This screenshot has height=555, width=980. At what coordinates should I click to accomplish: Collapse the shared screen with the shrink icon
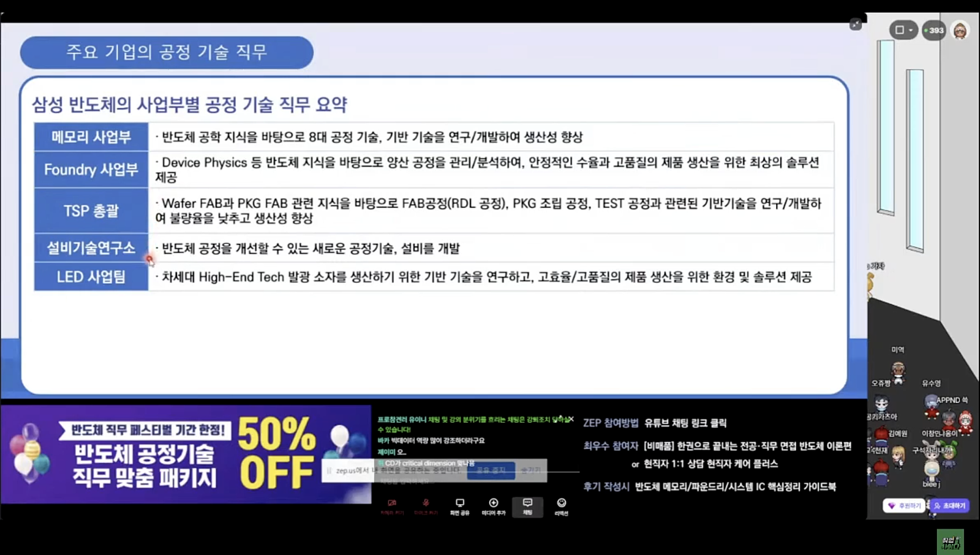pyautogui.click(x=856, y=25)
